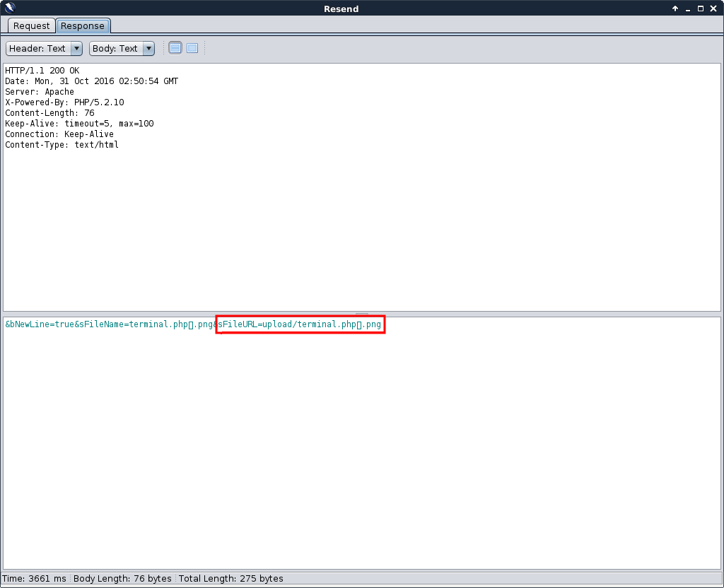Image resolution: width=724 pixels, height=588 pixels.
Task: Click the keep-window-on-top arrow icon
Action: click(x=675, y=8)
